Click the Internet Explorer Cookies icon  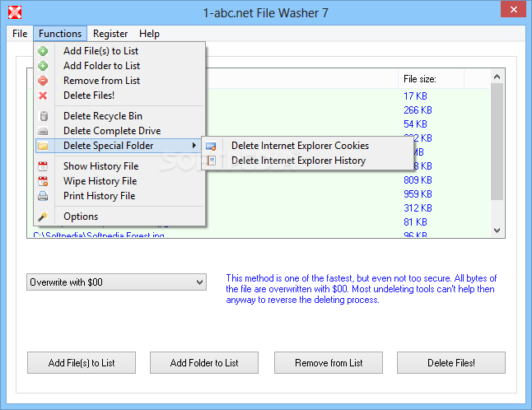click(211, 147)
